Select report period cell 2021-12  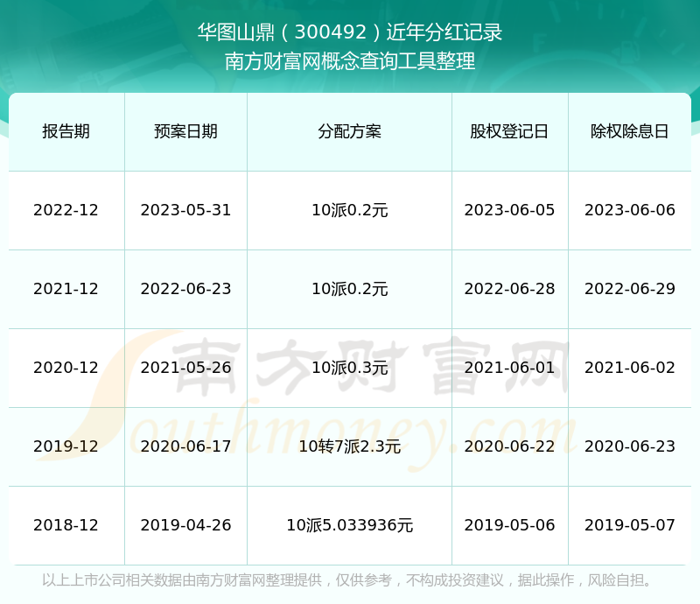point(66,289)
